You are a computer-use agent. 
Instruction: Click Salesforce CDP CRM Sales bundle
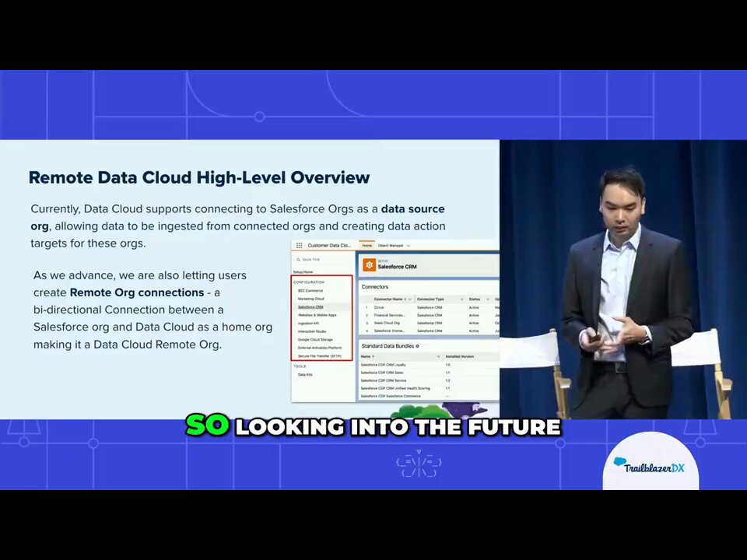(382, 373)
